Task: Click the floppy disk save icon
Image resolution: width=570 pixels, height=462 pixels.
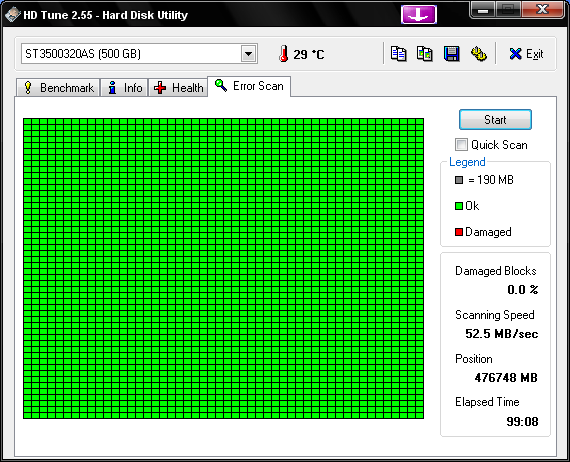Action: pos(451,54)
